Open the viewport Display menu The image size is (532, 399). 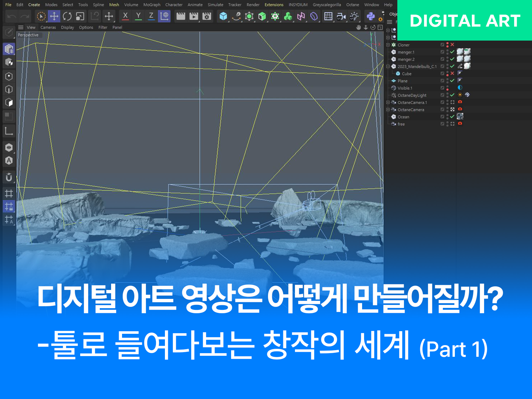[x=67, y=27]
